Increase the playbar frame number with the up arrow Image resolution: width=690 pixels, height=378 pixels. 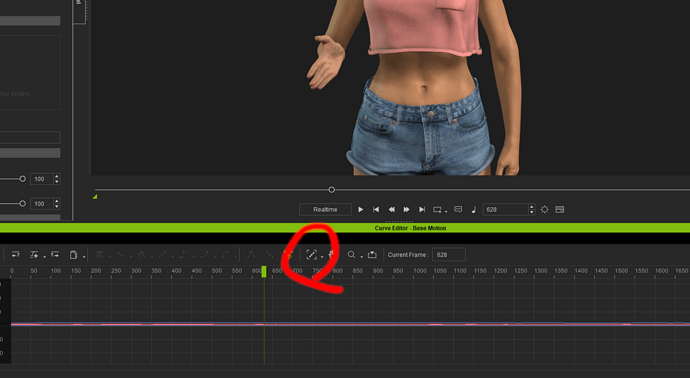point(532,207)
